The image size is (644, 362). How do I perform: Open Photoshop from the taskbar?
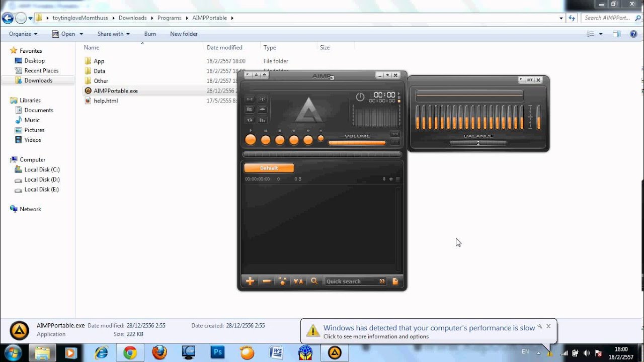tap(218, 353)
